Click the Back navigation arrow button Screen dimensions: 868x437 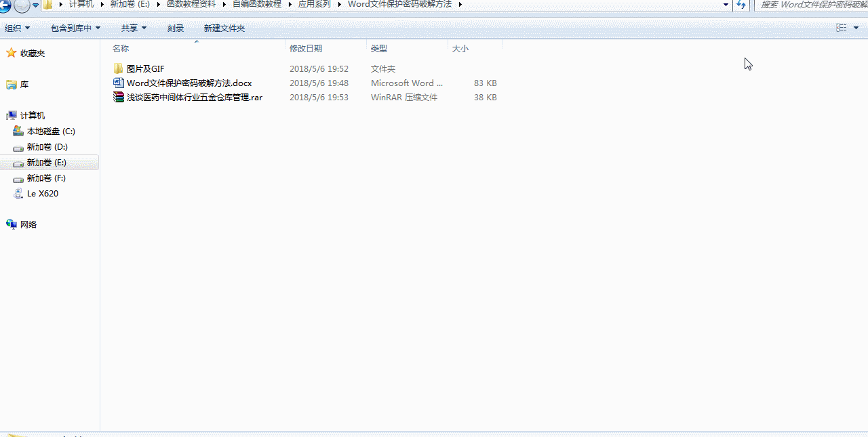(4, 5)
